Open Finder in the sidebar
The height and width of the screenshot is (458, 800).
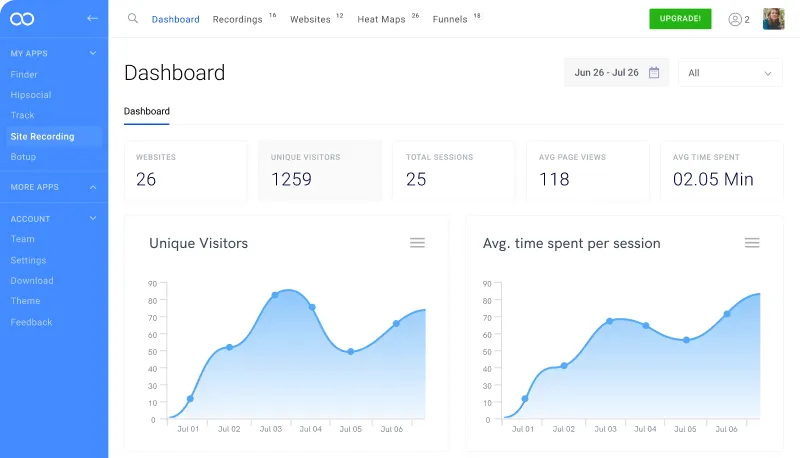pyautogui.click(x=24, y=74)
